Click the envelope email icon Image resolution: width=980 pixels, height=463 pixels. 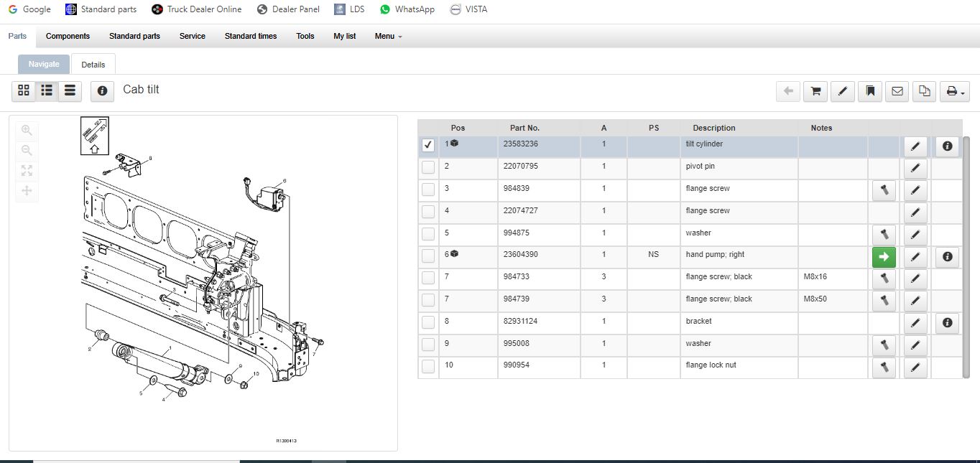897,91
